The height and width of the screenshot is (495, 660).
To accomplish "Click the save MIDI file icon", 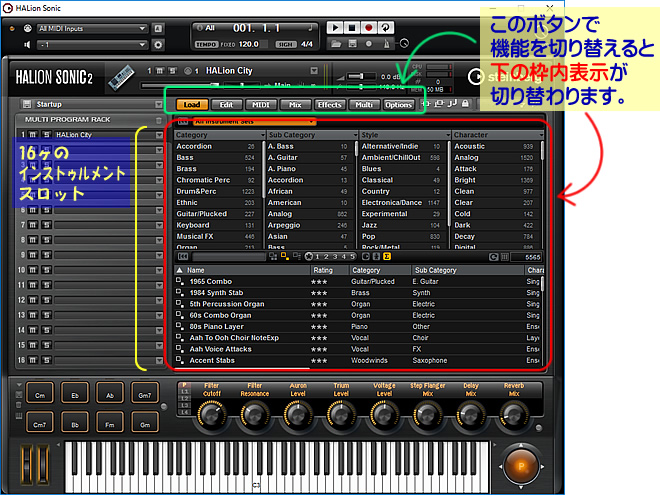I will pos(352,44).
